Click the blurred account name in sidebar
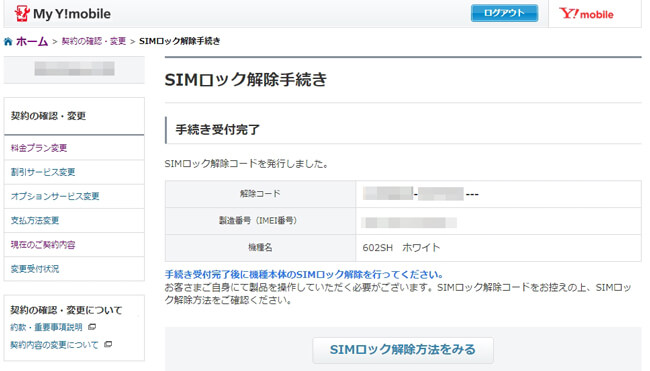This screenshot has width=650, height=371. tap(75, 68)
